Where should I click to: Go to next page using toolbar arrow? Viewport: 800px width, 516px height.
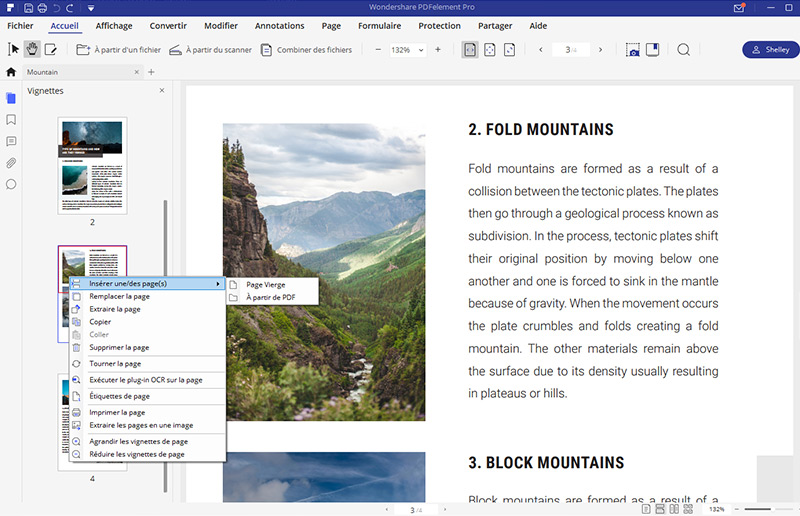point(597,49)
